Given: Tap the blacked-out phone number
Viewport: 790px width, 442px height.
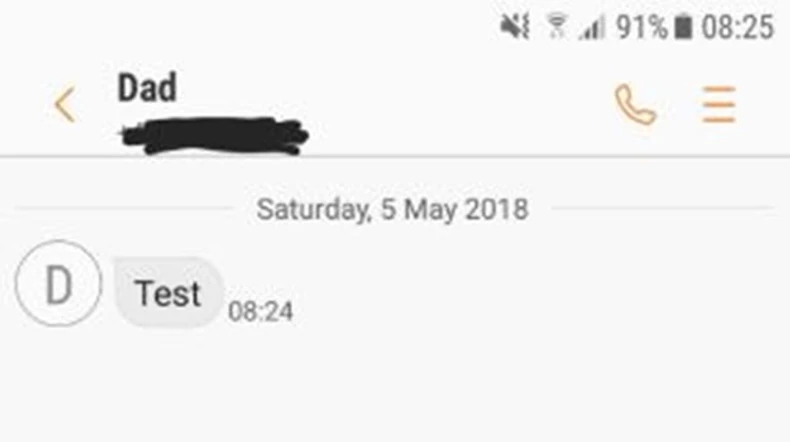Looking at the screenshot, I should click(215, 135).
